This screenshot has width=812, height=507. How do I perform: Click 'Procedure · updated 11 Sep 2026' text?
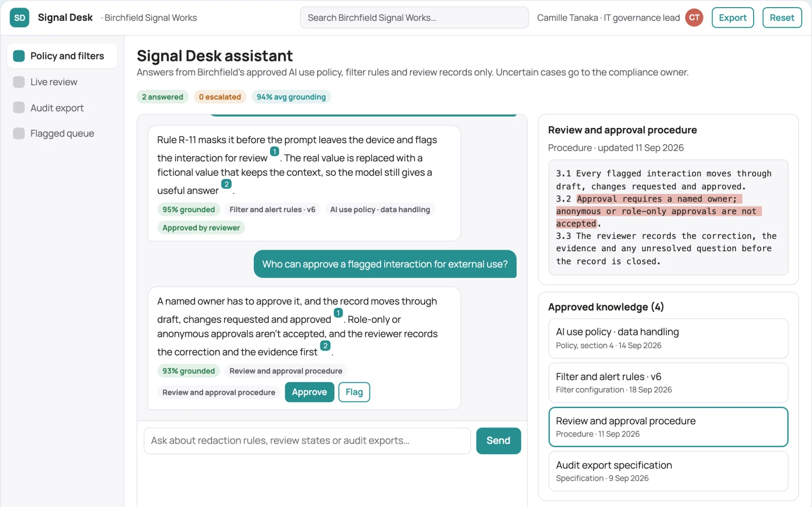click(x=616, y=148)
